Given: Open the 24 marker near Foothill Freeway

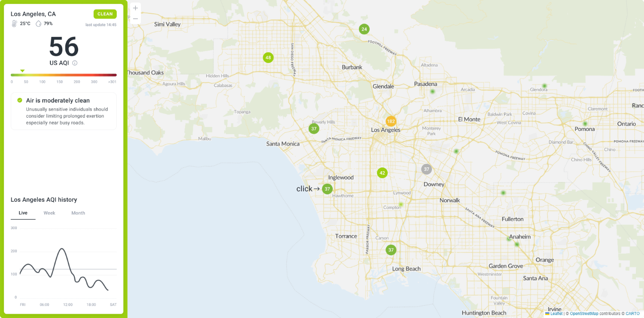Looking at the screenshot, I should point(364,29).
